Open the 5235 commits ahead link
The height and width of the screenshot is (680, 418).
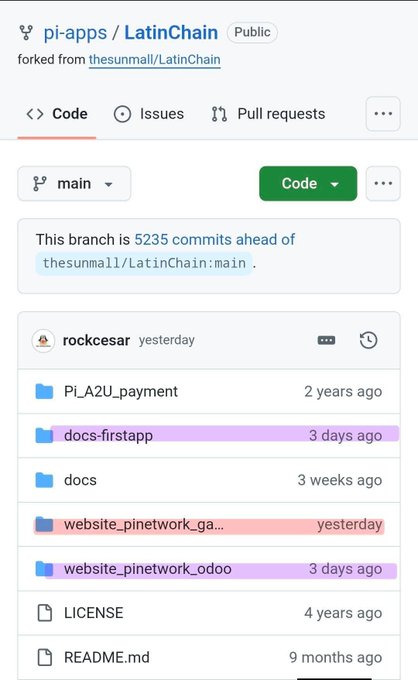(x=214, y=239)
